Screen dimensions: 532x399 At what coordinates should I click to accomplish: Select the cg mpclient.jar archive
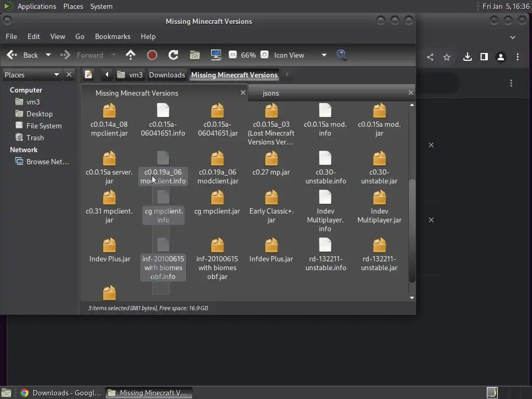218,203
